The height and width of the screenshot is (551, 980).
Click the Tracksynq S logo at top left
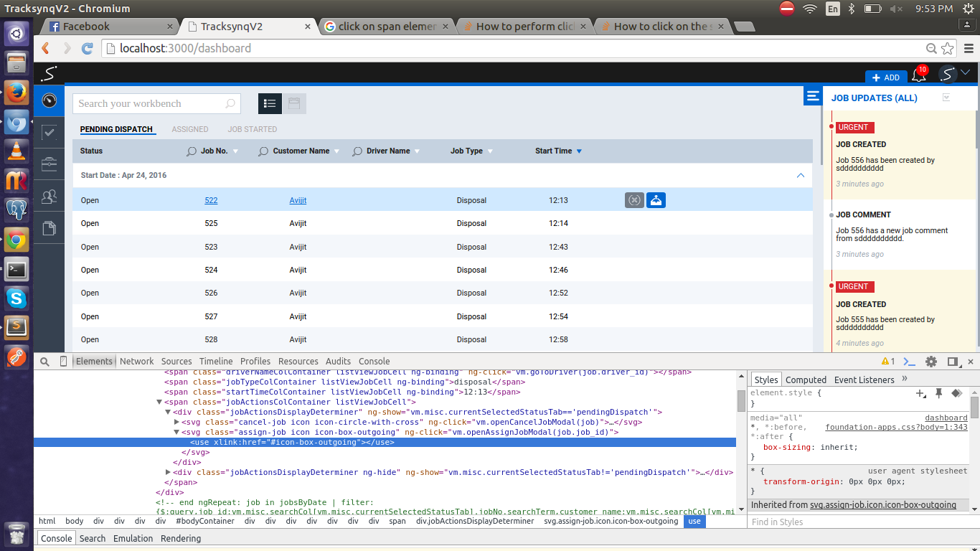coord(49,73)
